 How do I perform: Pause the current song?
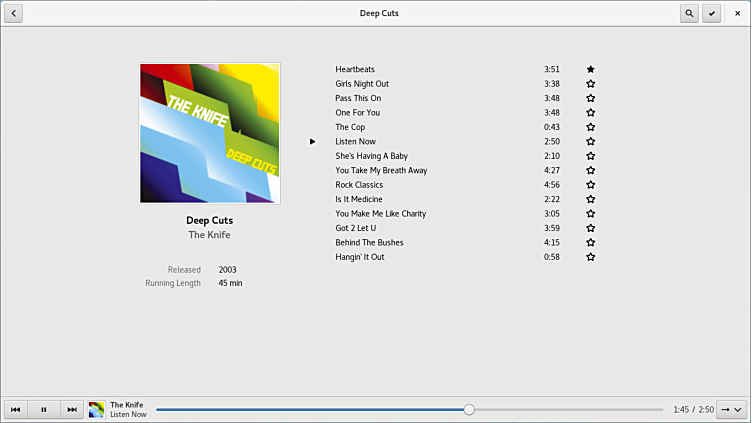pyautogui.click(x=44, y=409)
